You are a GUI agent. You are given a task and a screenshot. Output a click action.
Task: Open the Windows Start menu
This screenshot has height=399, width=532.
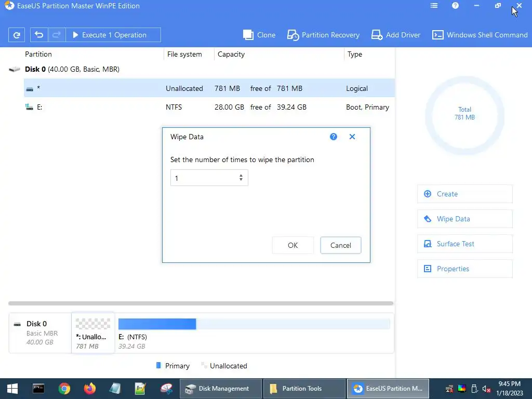12,389
